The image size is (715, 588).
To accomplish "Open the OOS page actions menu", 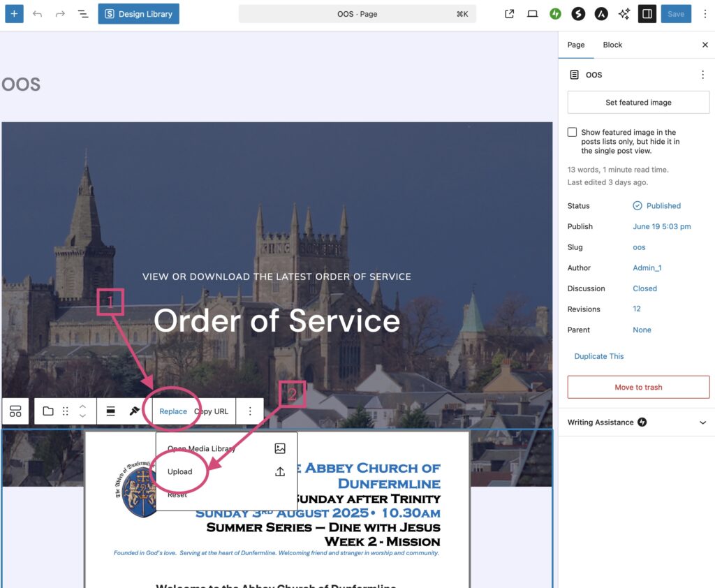I will (x=702, y=75).
